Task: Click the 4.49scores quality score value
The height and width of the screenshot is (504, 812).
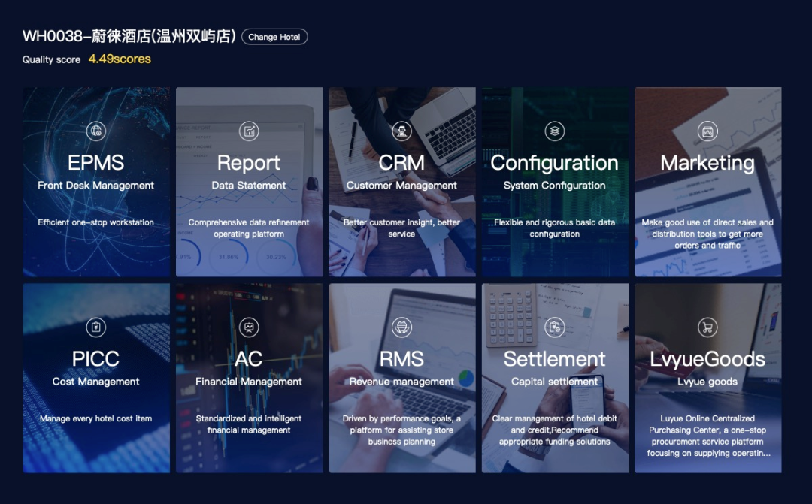Action: click(x=120, y=59)
